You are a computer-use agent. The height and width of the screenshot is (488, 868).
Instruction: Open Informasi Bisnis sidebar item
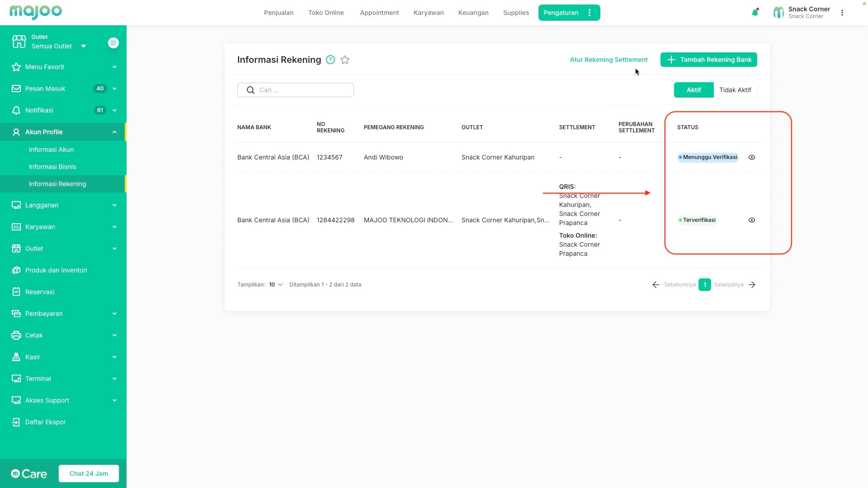point(52,167)
